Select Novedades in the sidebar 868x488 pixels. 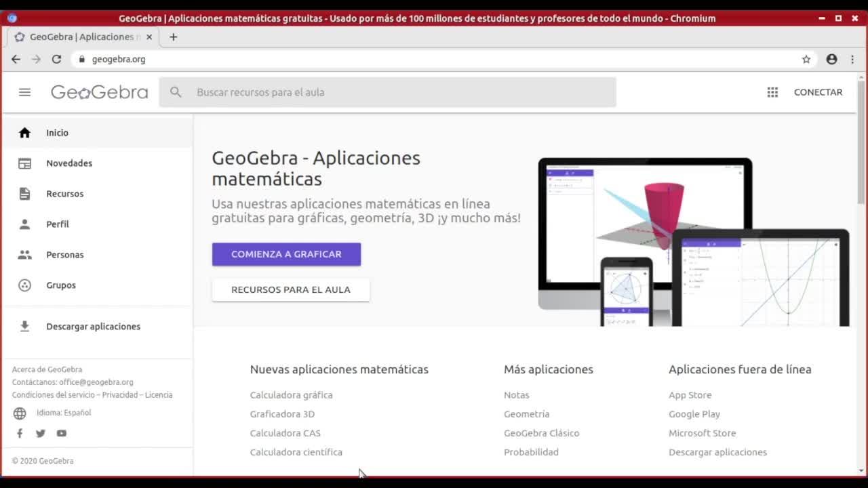click(x=98, y=163)
